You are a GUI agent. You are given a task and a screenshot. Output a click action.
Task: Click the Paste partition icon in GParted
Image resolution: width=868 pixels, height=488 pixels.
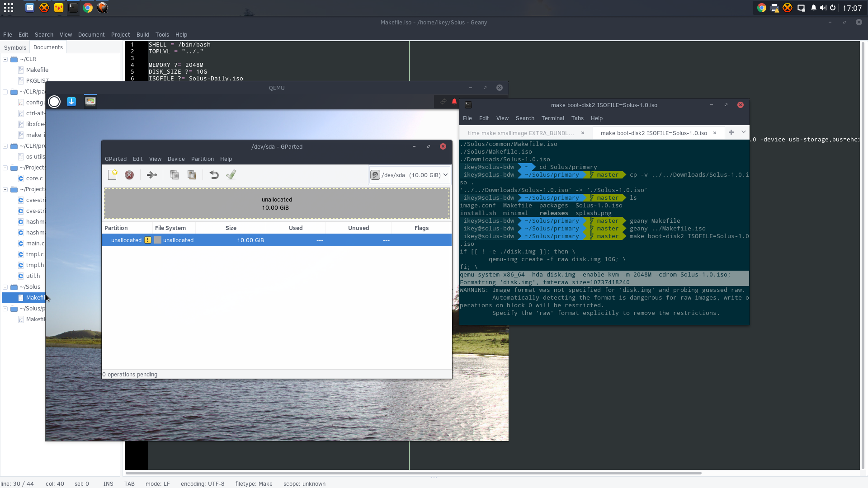(192, 175)
